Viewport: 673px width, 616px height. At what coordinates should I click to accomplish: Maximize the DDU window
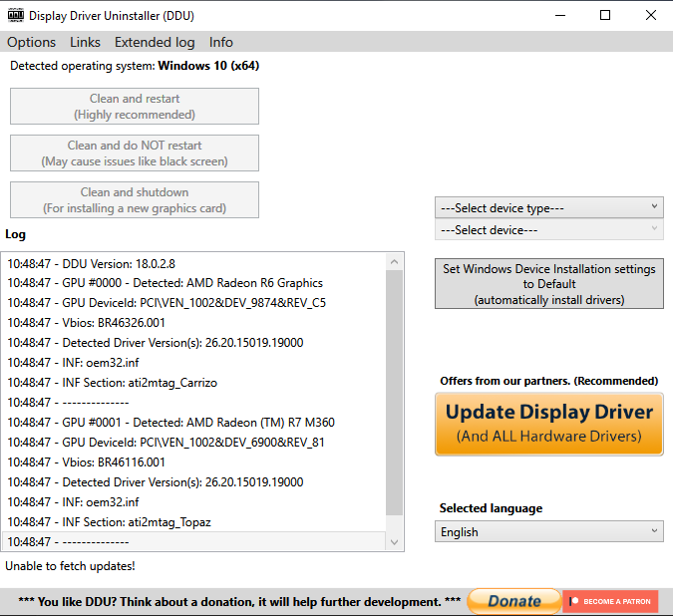(x=605, y=15)
